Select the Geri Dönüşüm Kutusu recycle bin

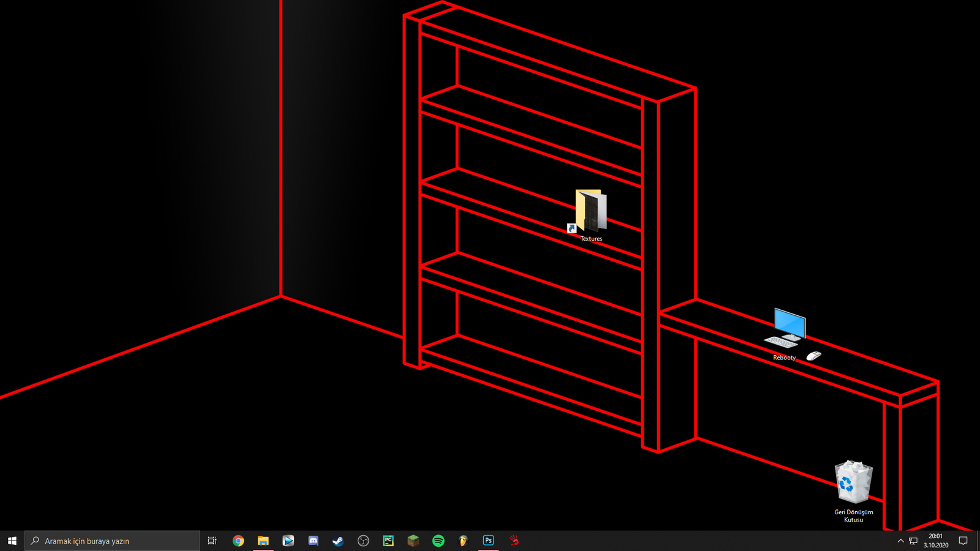[x=853, y=483]
